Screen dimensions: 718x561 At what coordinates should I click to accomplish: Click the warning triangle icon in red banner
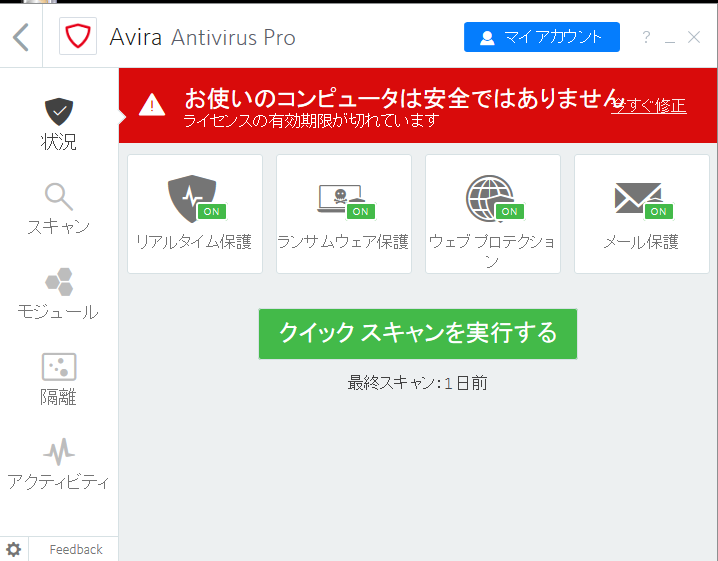point(152,105)
